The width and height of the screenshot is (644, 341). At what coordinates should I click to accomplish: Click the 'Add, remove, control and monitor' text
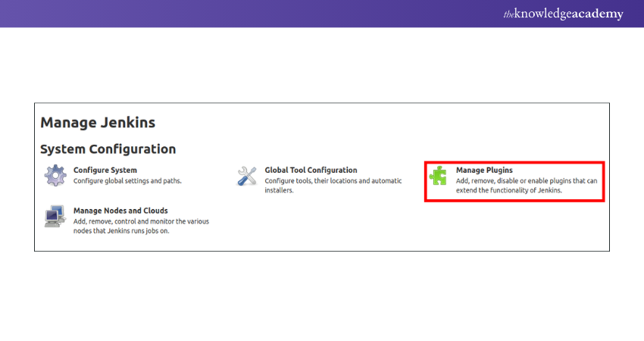coord(141,221)
